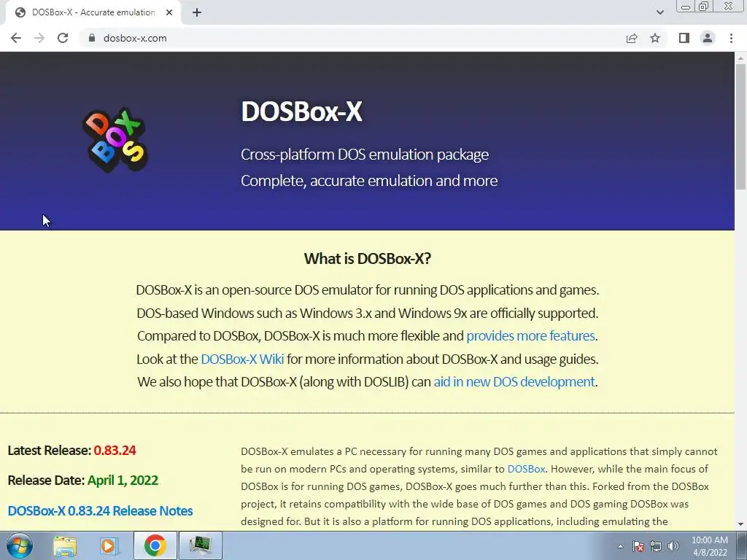Select the DOSBox-X browser tab
Viewport: 747px width, 560px height.
point(93,12)
